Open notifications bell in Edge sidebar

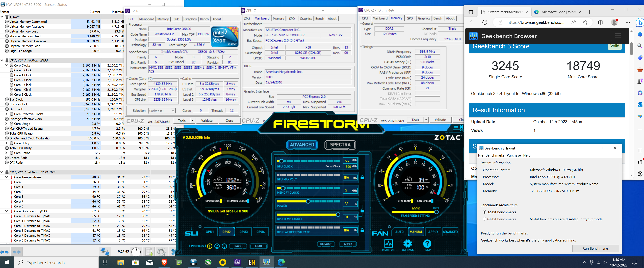click(640, 34)
